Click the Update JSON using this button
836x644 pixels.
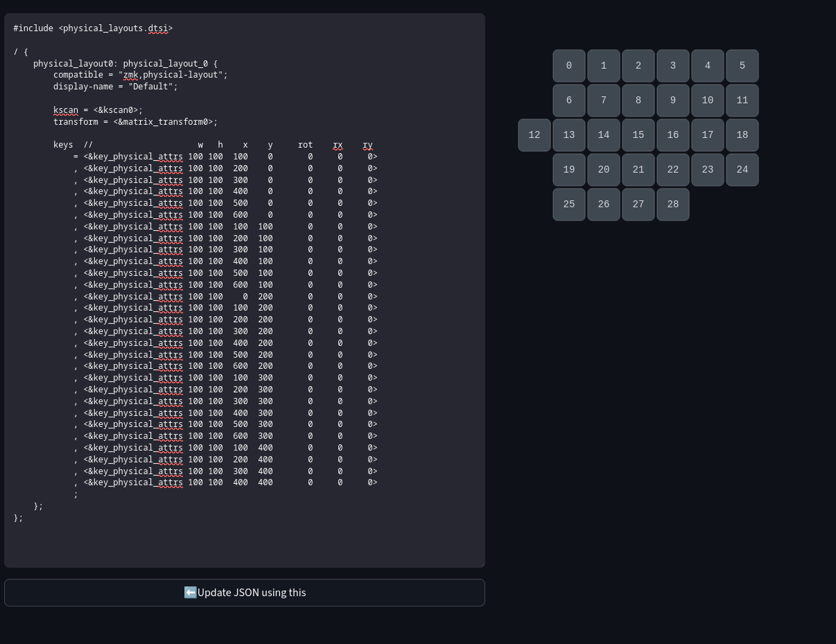[x=245, y=593]
